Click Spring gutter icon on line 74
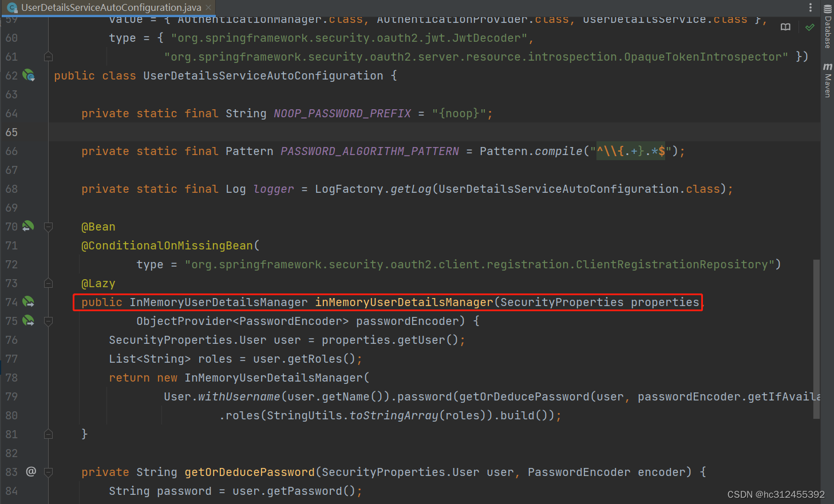The width and height of the screenshot is (834, 504). pyautogui.click(x=28, y=302)
